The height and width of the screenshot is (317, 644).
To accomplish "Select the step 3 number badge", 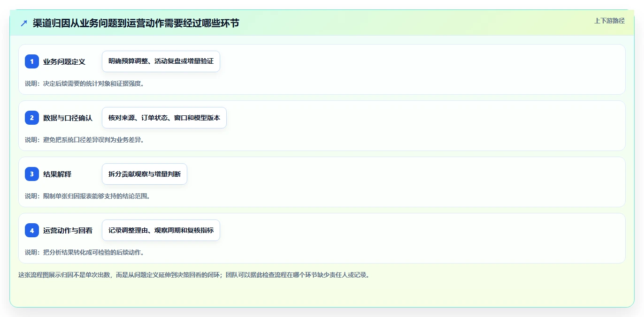I will (32, 174).
